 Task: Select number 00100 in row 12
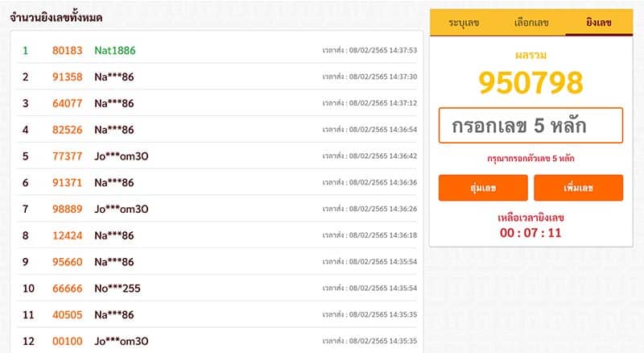68,341
